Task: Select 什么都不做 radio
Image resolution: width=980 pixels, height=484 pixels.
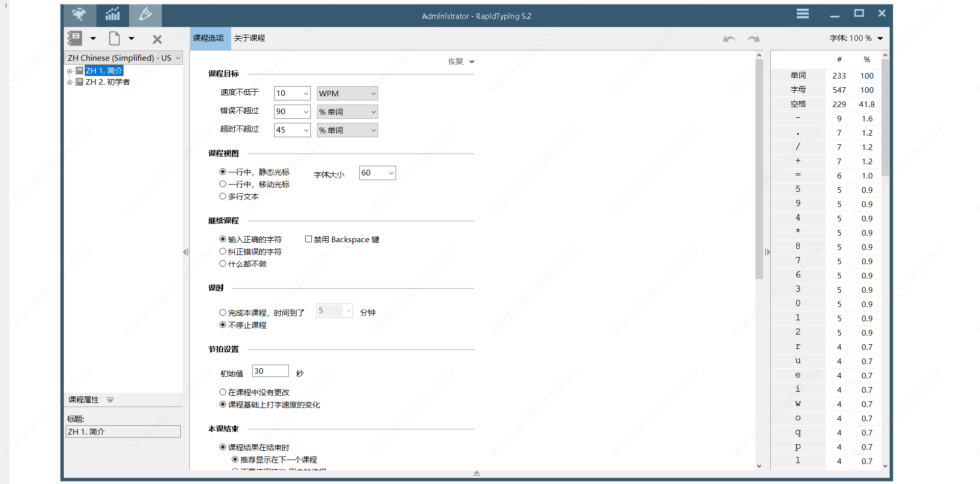Action: pyautogui.click(x=223, y=264)
